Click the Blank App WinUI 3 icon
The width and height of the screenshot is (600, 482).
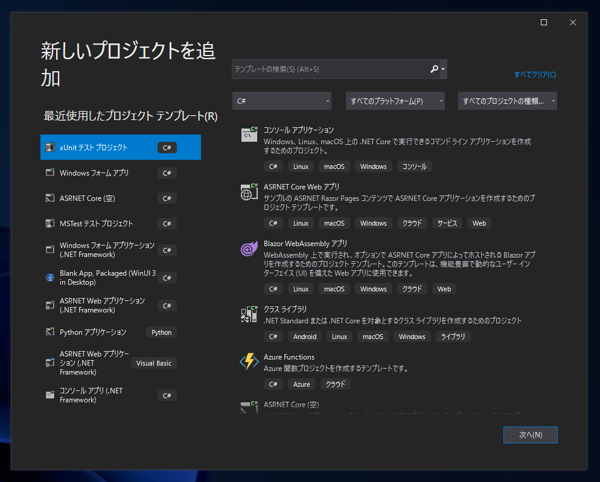pos(50,277)
